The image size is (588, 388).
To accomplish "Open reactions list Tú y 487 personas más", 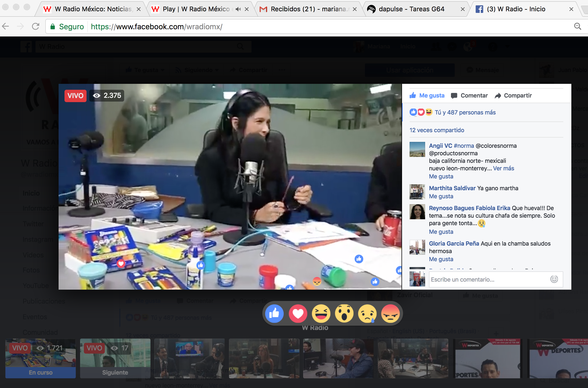I will tap(465, 112).
